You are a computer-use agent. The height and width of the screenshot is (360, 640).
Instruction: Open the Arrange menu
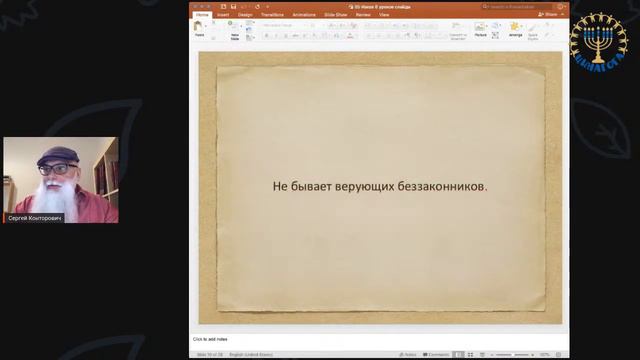point(515,30)
